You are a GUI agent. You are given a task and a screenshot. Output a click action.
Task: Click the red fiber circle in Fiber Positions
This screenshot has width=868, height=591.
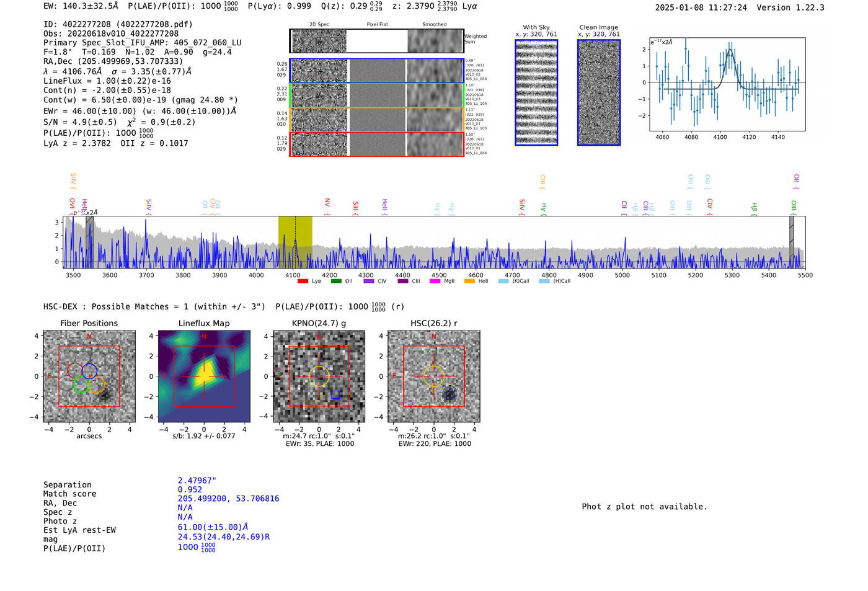coord(75,371)
